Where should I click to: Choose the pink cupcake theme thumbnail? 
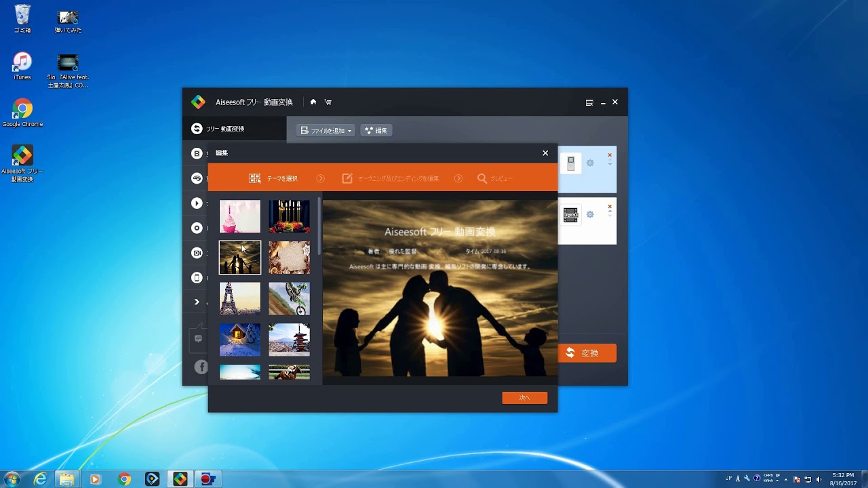tap(240, 216)
